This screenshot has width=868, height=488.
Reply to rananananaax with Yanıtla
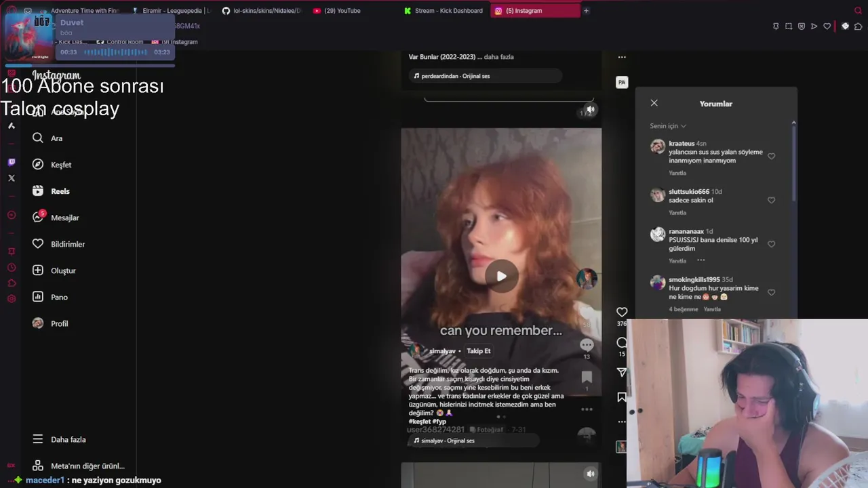[x=677, y=261]
